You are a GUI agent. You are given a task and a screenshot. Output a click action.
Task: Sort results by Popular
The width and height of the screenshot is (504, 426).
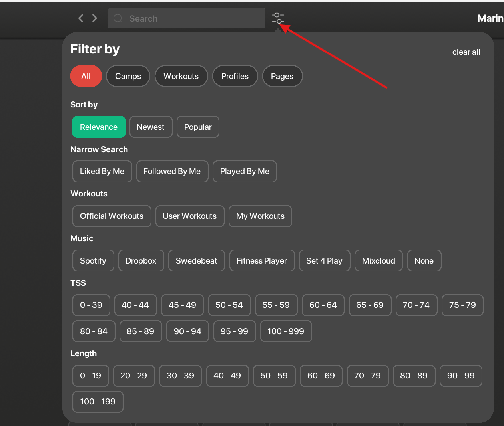point(198,127)
